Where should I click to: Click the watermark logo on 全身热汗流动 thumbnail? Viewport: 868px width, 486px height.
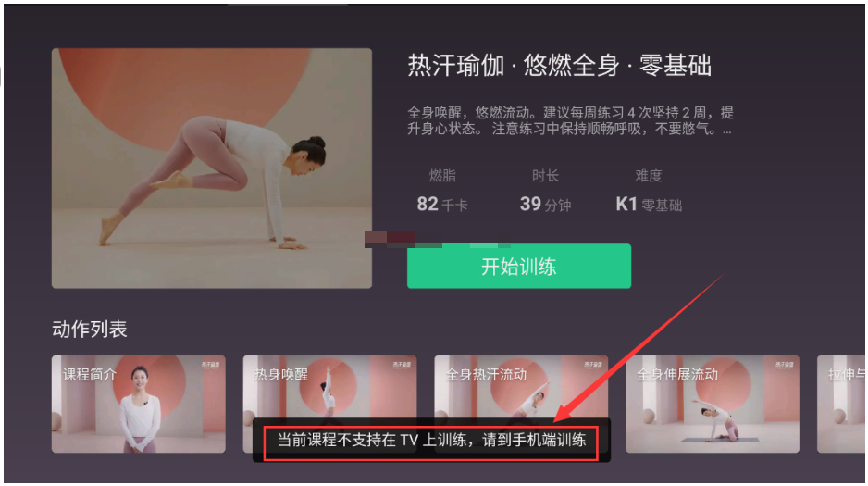click(x=593, y=365)
